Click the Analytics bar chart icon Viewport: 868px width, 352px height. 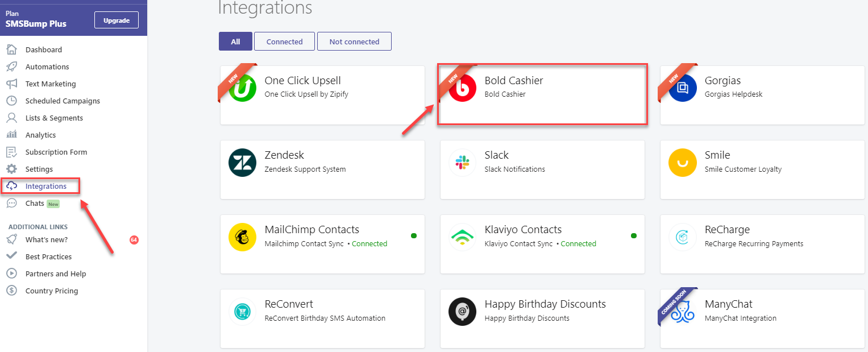[x=11, y=135]
